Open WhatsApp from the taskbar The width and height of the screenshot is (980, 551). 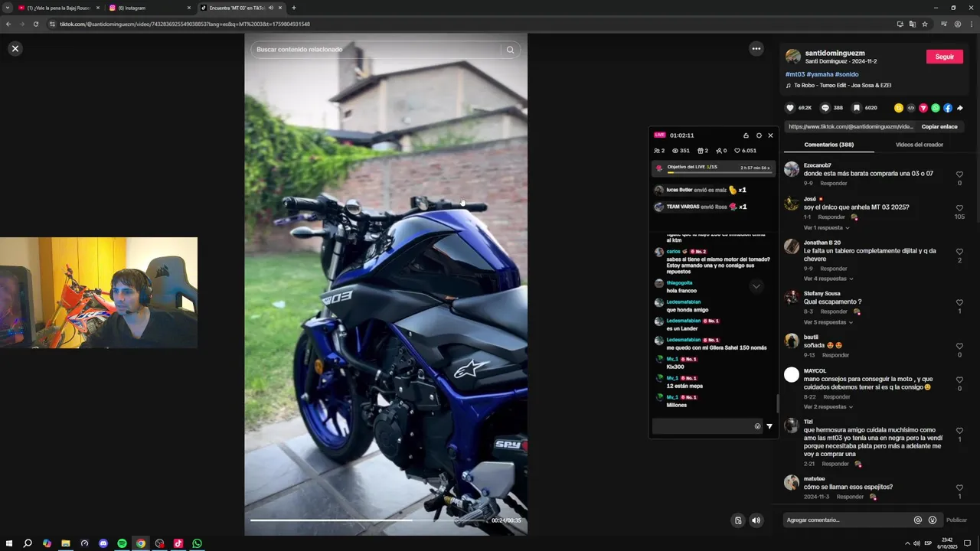pos(197,543)
